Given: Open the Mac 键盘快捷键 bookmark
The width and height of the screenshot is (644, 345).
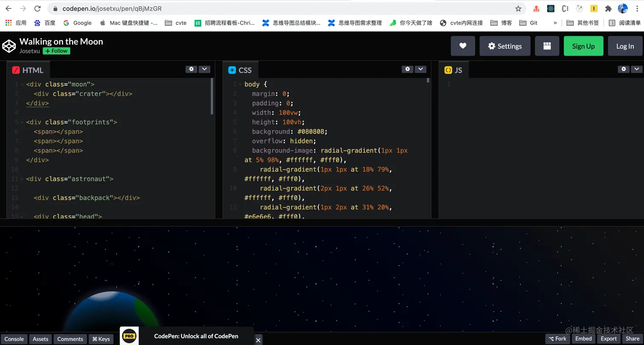Looking at the screenshot, I should [128, 23].
